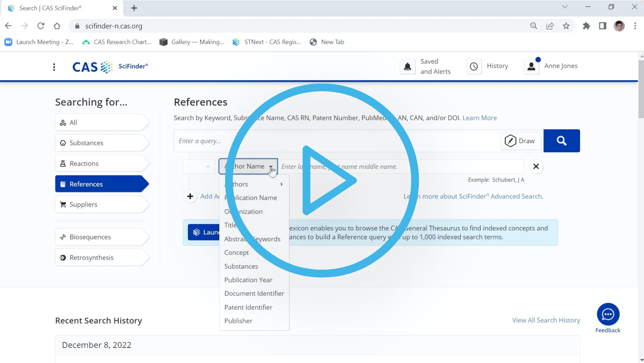644x363 pixels.
Task: Open New Tab bookmark
Action: 327,42
